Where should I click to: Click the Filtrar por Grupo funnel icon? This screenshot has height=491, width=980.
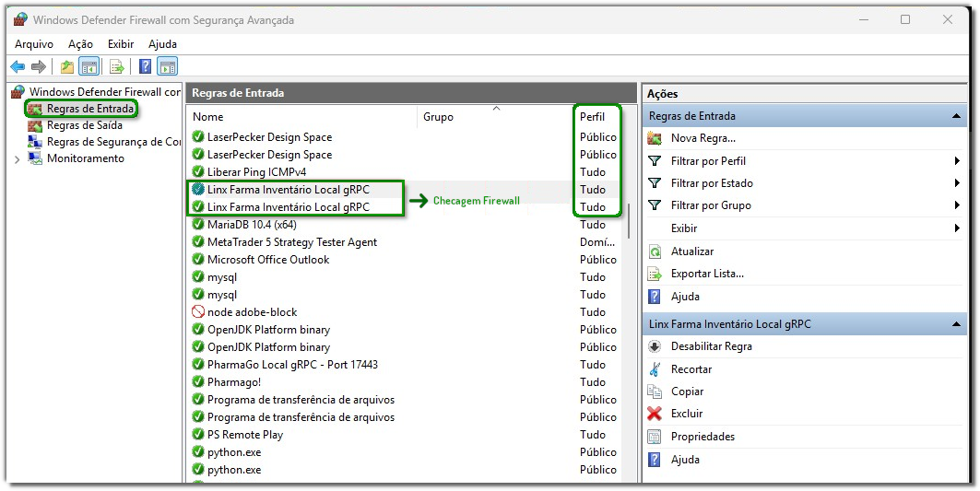(655, 205)
